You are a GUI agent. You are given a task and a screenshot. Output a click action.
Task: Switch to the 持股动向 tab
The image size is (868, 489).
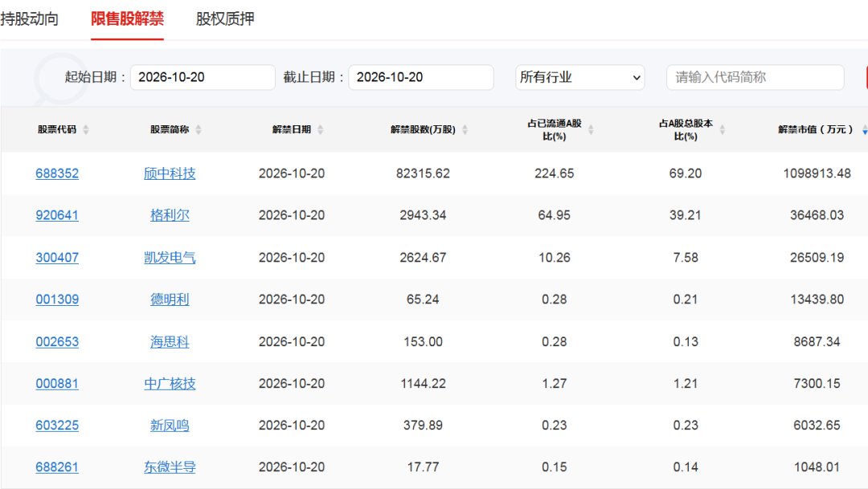[30, 18]
